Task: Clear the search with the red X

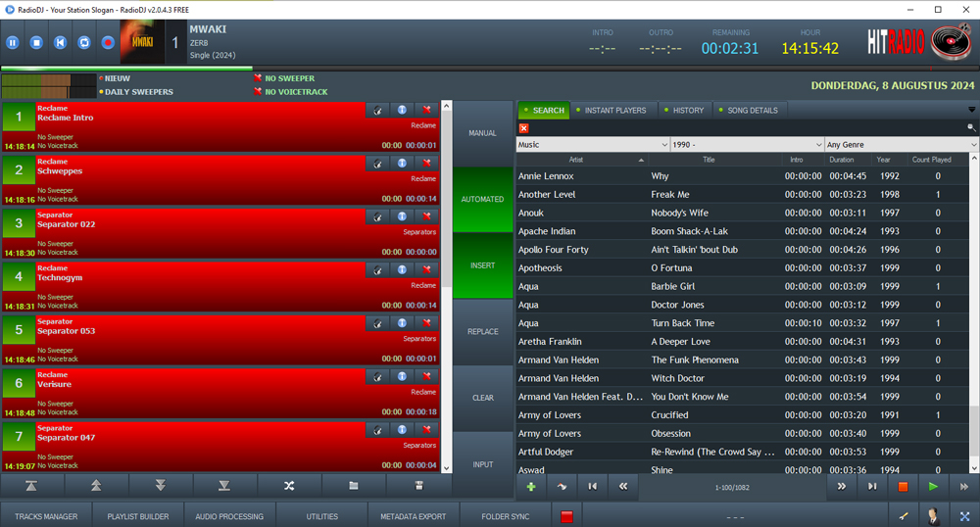Action: point(523,128)
